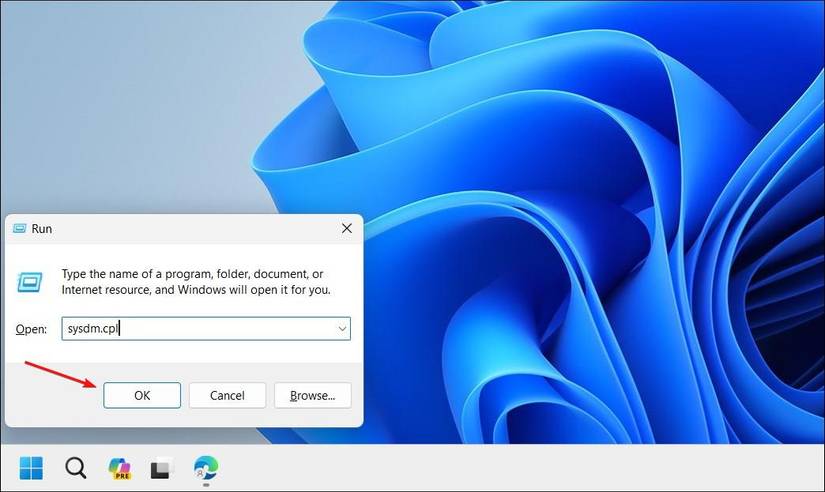825x492 pixels.
Task: Expand the Open field history dropdown
Action: pos(342,329)
